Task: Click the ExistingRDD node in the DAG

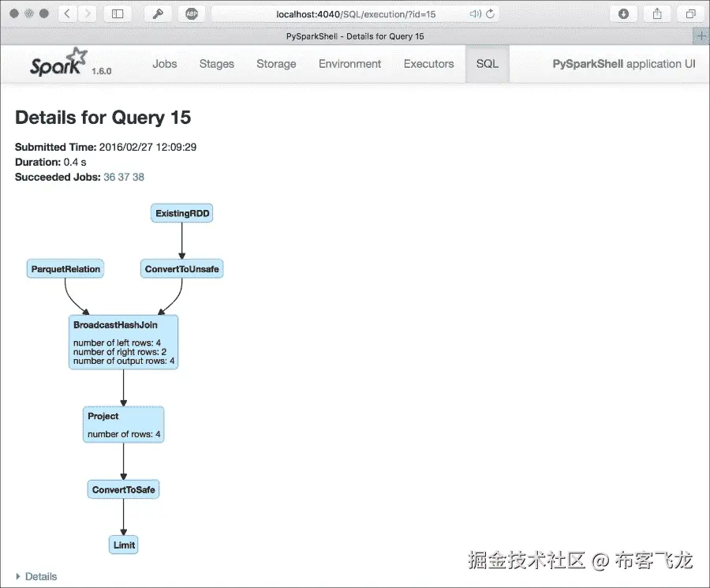Action: tap(181, 213)
